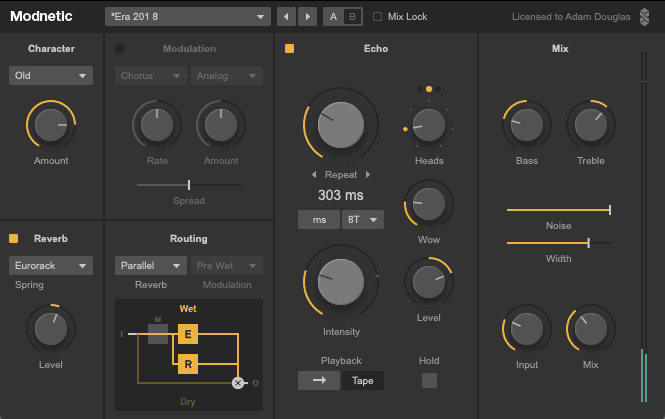Click the Heads knob
This screenshot has width=665, height=419.
coord(429,125)
